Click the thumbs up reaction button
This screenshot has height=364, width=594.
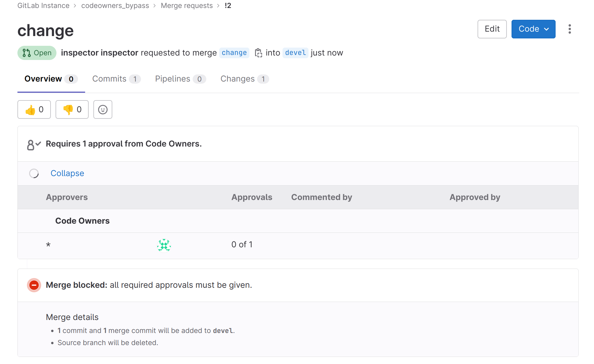pos(34,110)
